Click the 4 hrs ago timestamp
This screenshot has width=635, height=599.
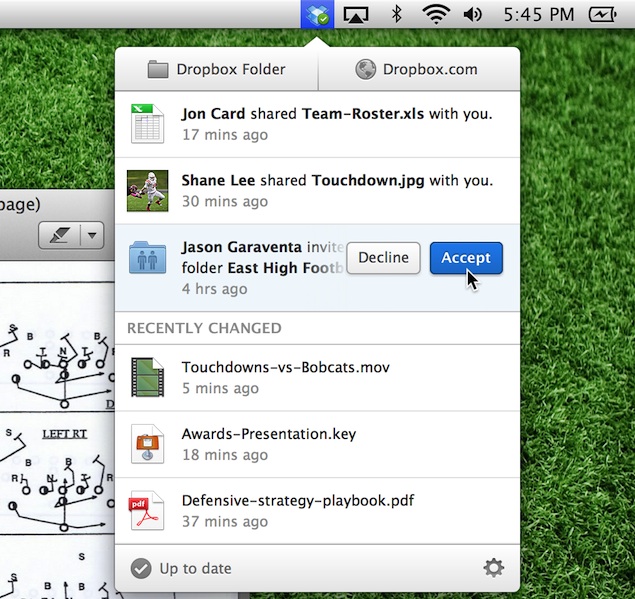coord(215,289)
